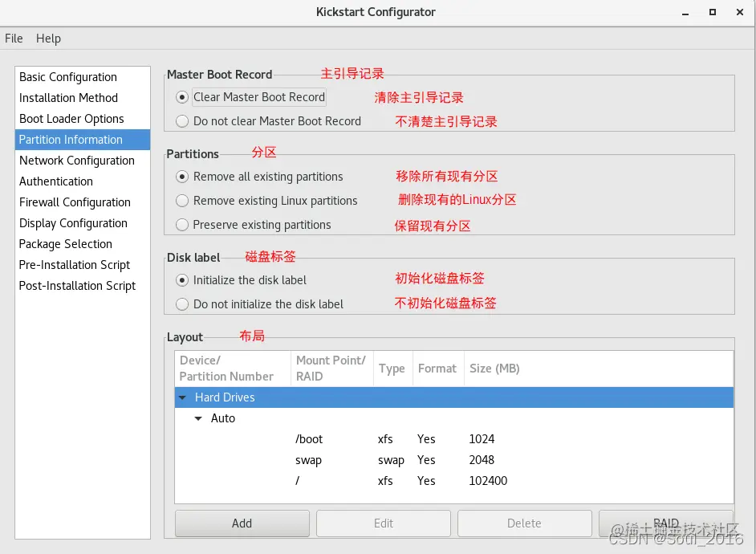
Task: Open the File menu
Action: coord(14,38)
